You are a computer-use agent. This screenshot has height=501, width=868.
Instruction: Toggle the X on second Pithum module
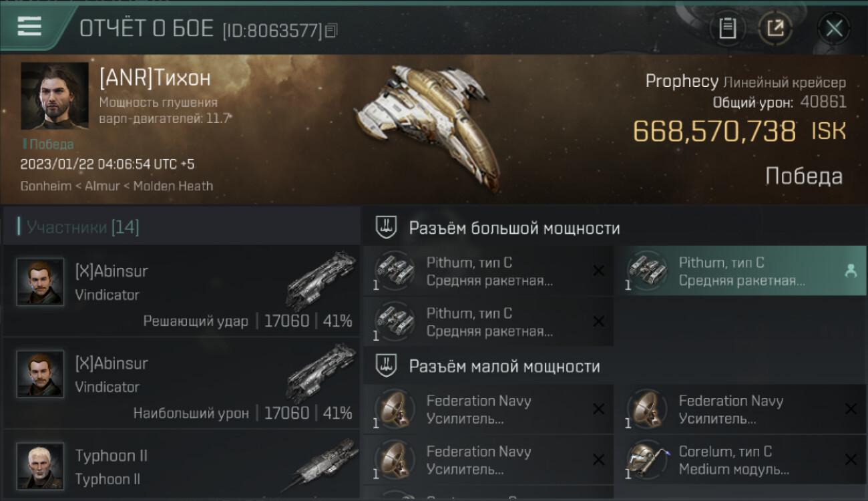[599, 321]
